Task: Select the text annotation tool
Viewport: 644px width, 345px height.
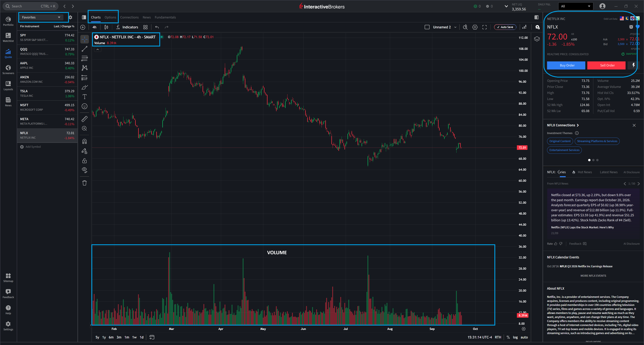Action: (85, 97)
